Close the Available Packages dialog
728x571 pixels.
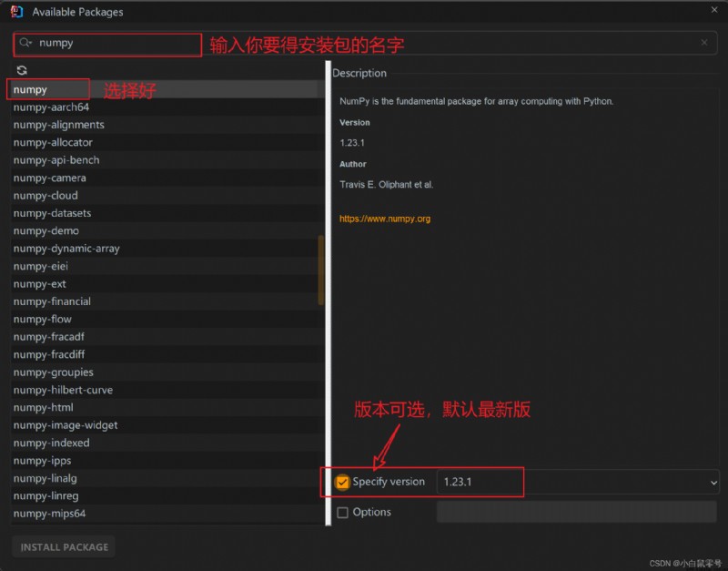point(714,10)
